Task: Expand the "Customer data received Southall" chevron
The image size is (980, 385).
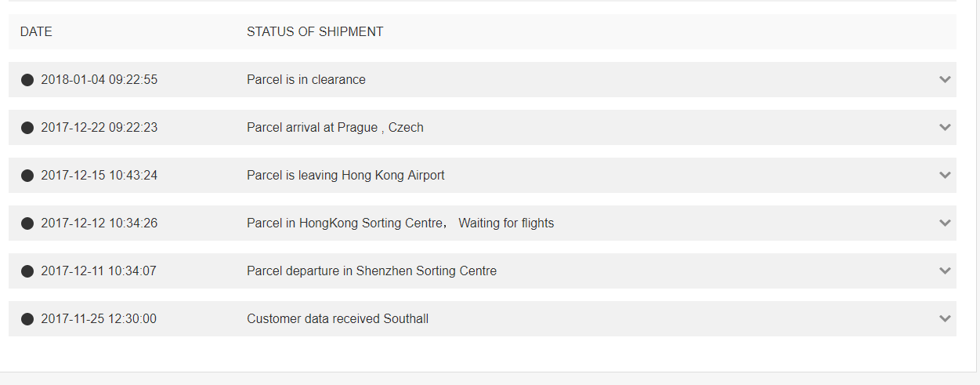Action: (945, 319)
